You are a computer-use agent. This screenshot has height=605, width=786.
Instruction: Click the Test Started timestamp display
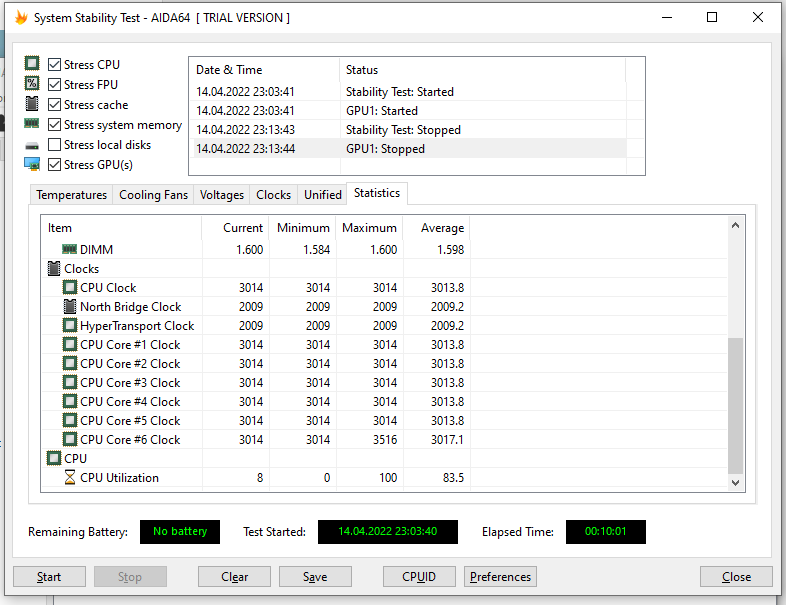[387, 531]
